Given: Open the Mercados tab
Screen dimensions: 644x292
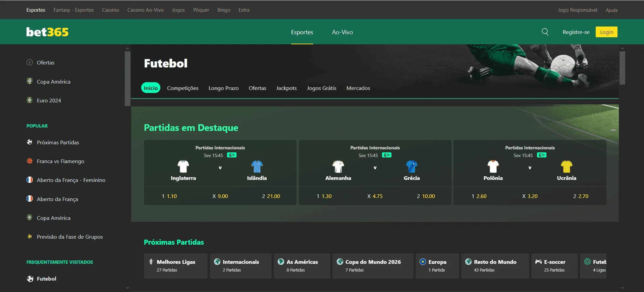Looking at the screenshot, I should tap(358, 88).
